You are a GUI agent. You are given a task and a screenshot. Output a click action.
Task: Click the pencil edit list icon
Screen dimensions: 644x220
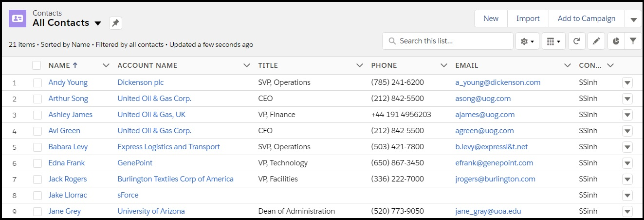click(x=596, y=41)
